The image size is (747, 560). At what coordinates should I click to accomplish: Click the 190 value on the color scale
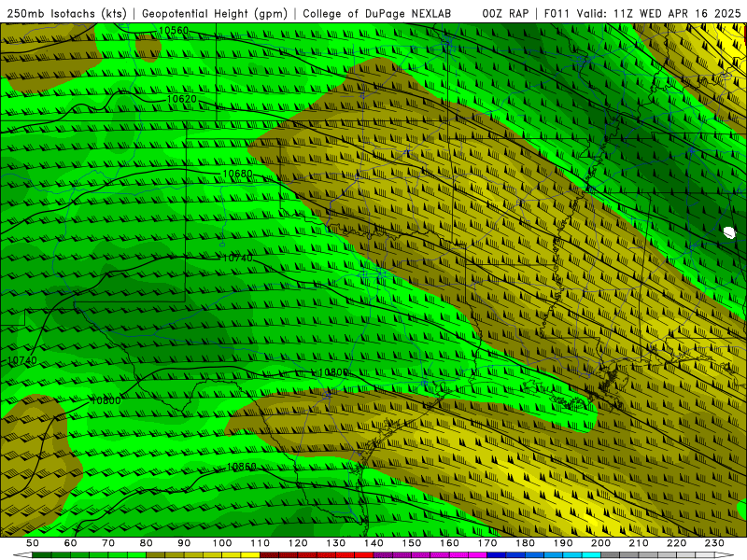point(563,543)
